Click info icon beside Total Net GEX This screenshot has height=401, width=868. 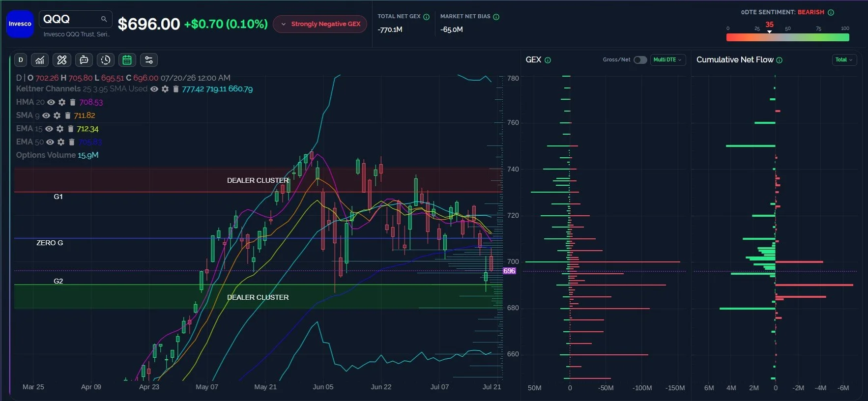[x=426, y=17]
